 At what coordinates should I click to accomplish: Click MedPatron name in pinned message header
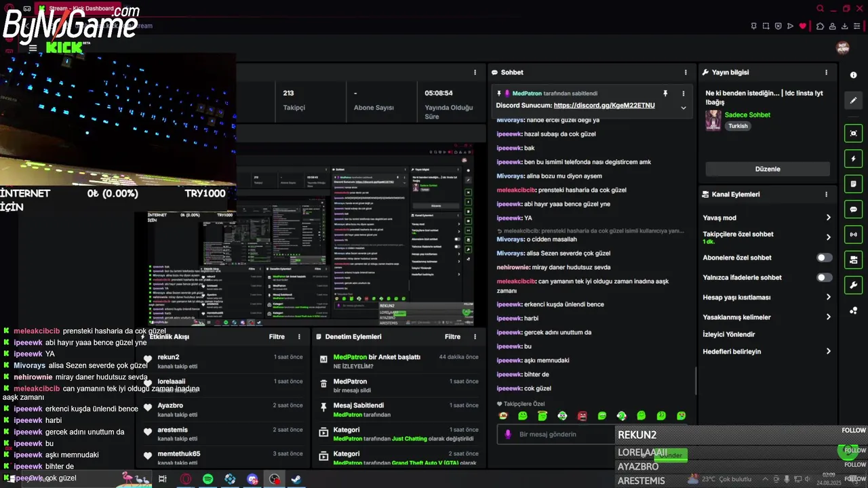pos(527,94)
